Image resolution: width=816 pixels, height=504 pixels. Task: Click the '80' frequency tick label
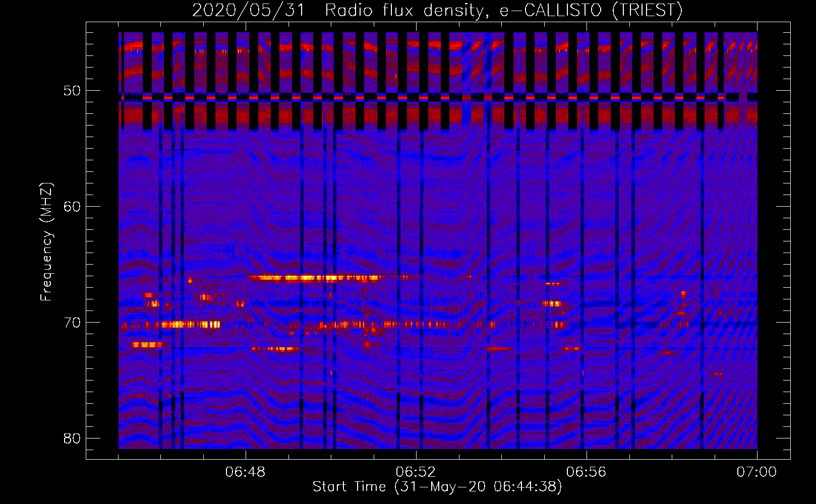point(72,438)
